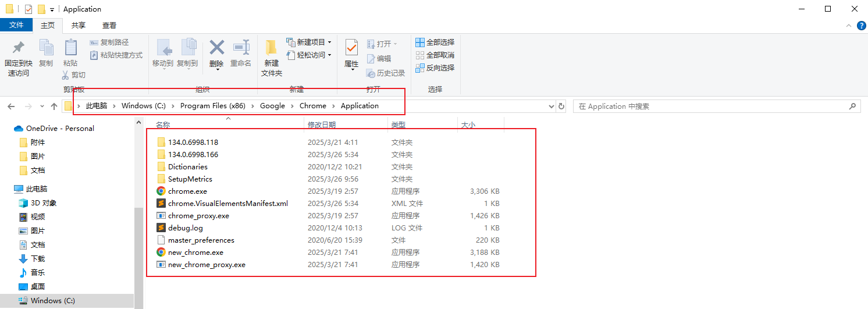The height and width of the screenshot is (309, 868).
Task: Open the 新建项目 dropdown
Action: 309,42
